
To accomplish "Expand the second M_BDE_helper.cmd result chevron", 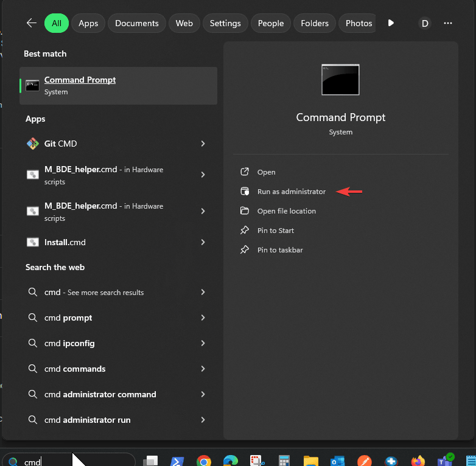I will (203, 211).
